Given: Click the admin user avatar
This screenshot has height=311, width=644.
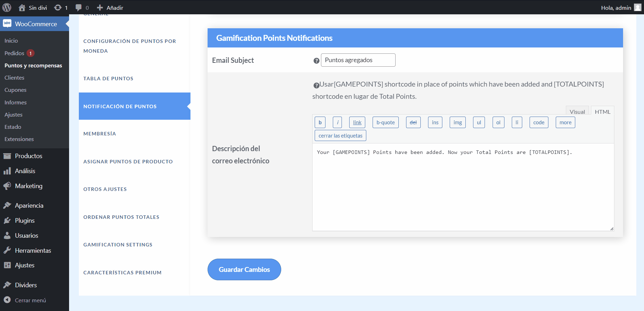Looking at the screenshot, I should point(637,7).
